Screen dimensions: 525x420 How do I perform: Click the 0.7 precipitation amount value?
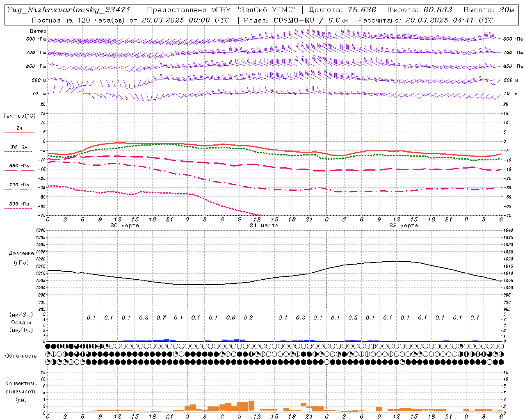click(x=161, y=317)
